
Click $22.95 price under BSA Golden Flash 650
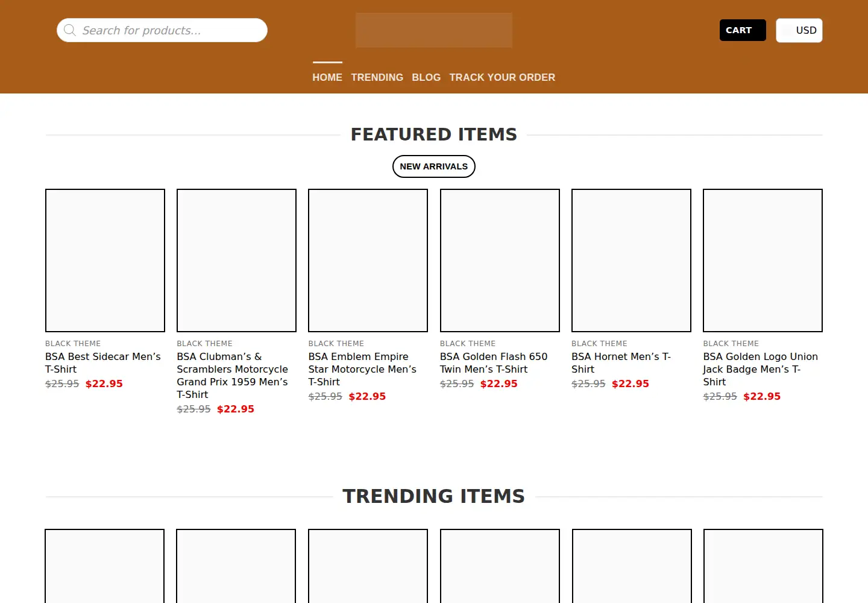[499, 384]
